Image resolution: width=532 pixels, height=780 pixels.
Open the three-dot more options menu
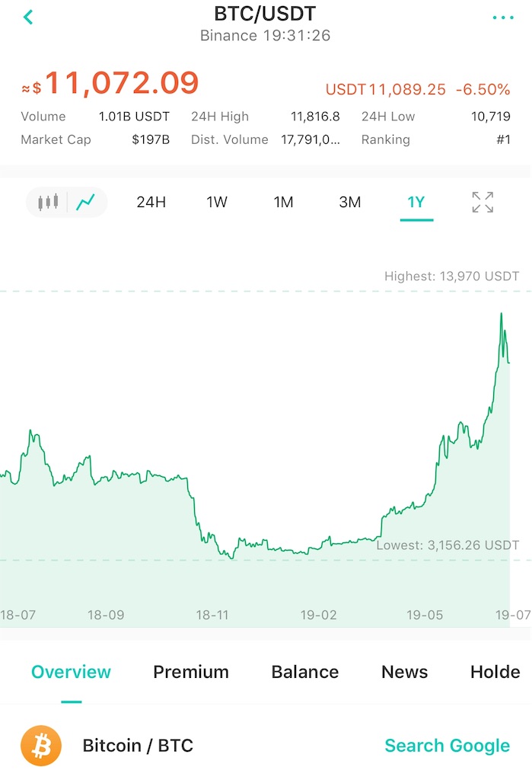(x=502, y=18)
